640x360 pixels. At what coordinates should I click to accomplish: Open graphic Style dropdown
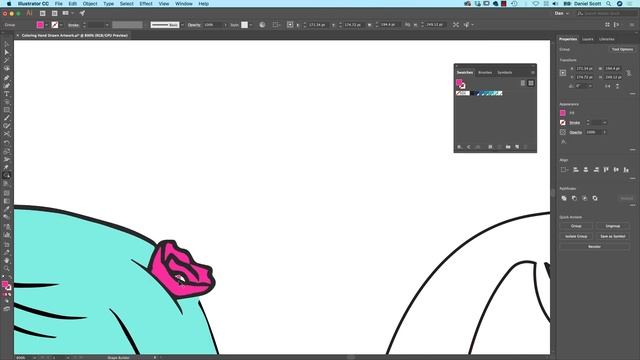tap(251, 25)
